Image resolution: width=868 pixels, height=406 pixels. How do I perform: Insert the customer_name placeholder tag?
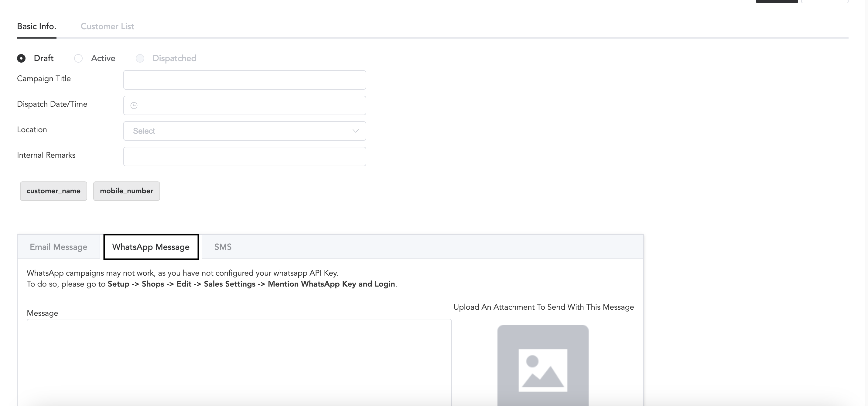pyautogui.click(x=53, y=191)
